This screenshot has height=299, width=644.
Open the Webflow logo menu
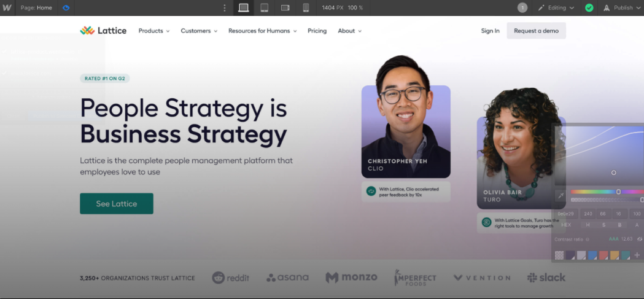7,8
